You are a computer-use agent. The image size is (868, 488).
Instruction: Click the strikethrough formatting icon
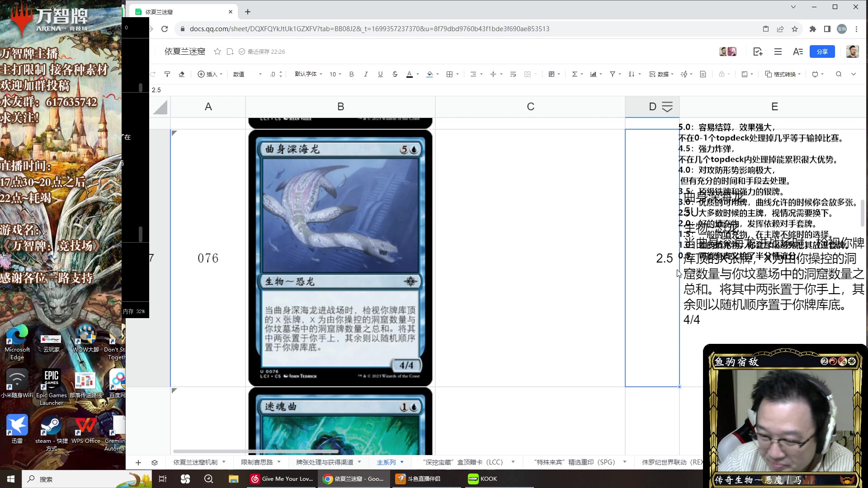tap(394, 74)
